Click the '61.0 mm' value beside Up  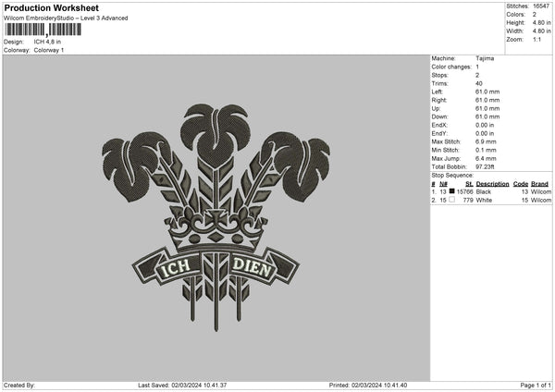487,108
